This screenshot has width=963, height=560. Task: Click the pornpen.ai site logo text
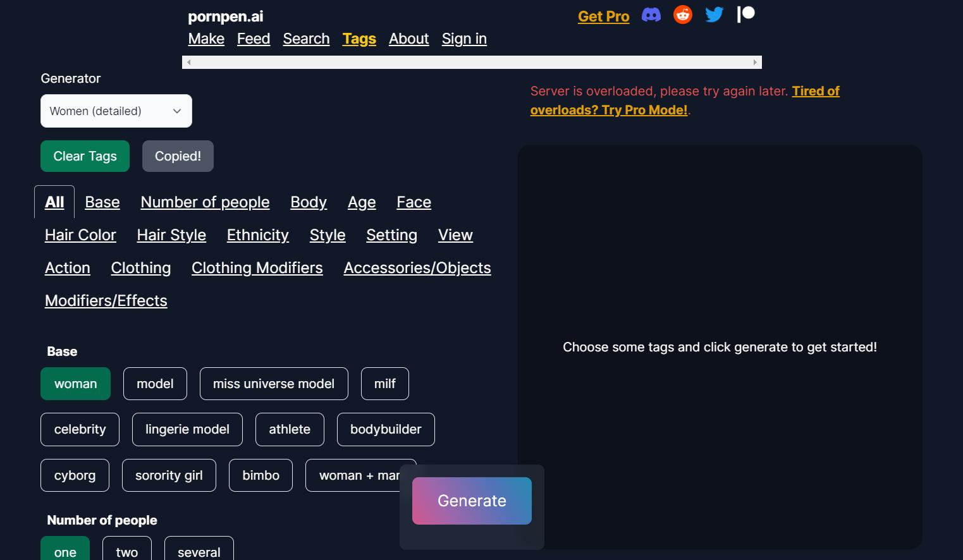[226, 16]
